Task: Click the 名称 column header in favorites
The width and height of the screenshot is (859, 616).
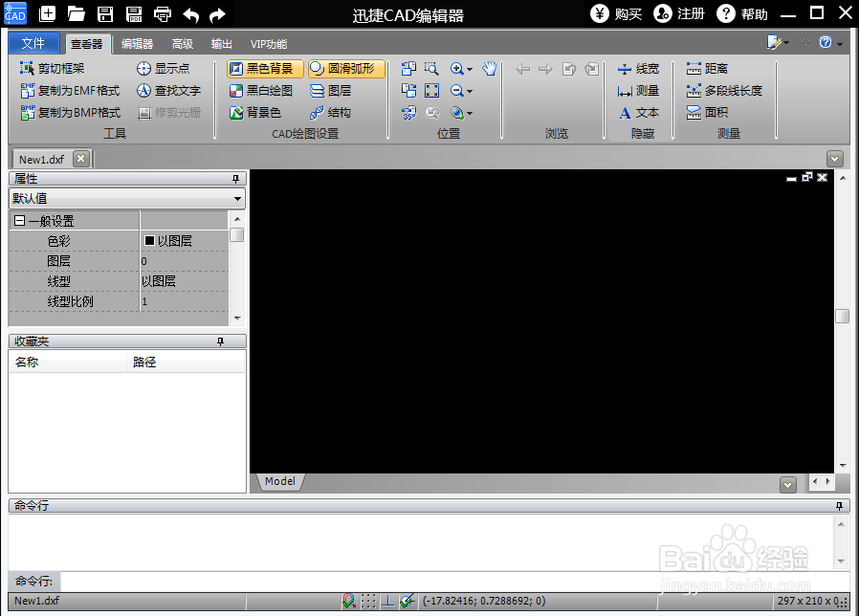Action: [x=68, y=363]
